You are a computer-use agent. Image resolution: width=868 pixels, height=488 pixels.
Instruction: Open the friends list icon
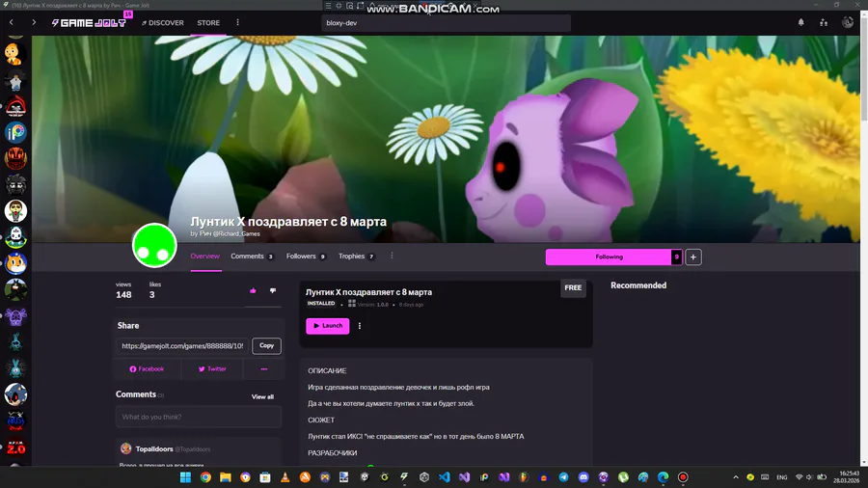coord(824,23)
